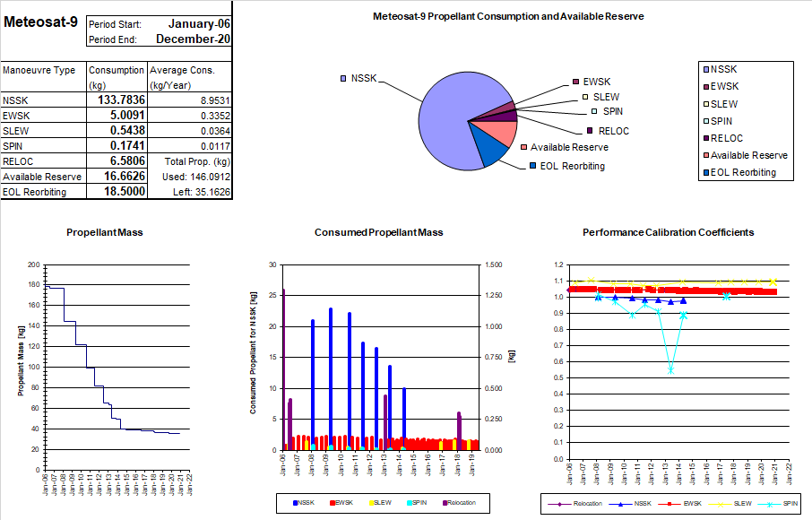The width and height of the screenshot is (812, 520).
Task: Click NSSK entry in calibration chart legend
Action: click(x=630, y=504)
